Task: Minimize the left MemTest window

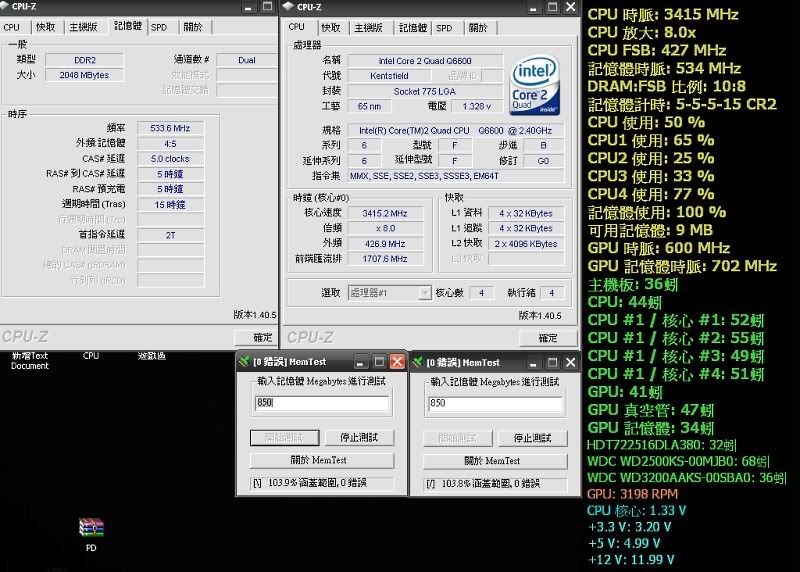Action: (x=360, y=362)
